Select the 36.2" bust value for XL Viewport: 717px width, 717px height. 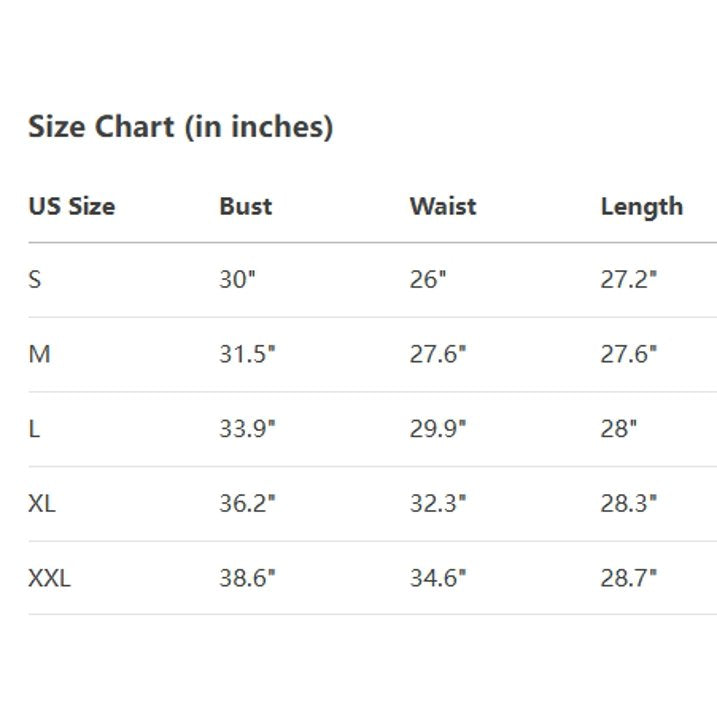click(x=247, y=503)
